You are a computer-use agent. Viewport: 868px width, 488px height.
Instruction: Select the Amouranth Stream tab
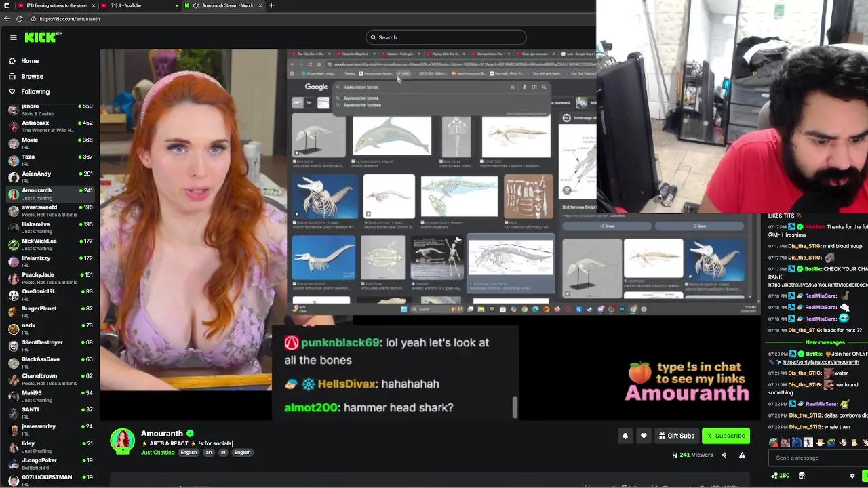224,5
